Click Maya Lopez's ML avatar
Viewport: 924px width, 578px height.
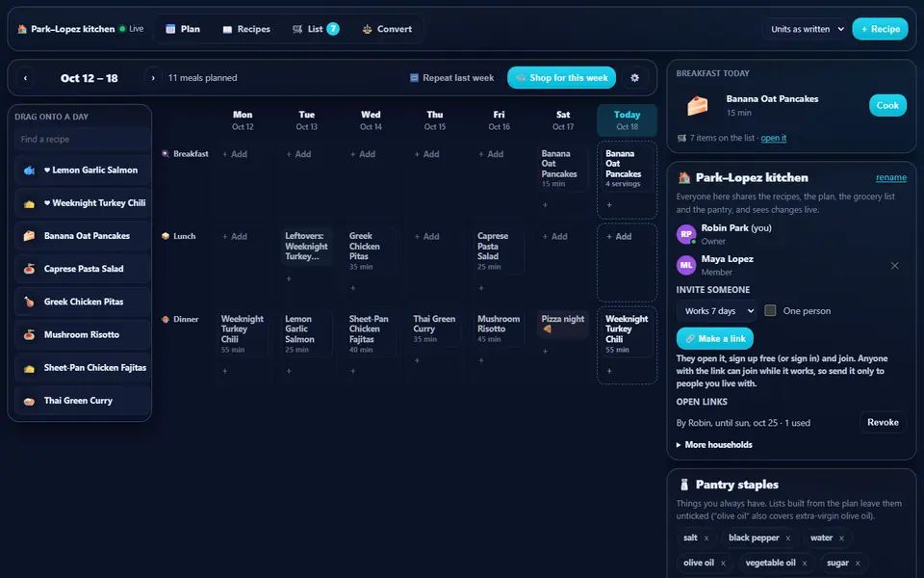[x=686, y=265]
